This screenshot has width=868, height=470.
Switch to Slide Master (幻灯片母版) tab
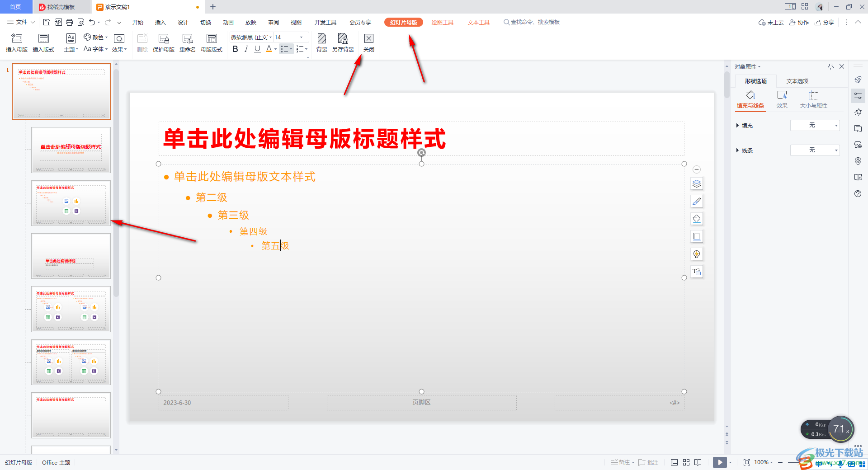point(404,22)
